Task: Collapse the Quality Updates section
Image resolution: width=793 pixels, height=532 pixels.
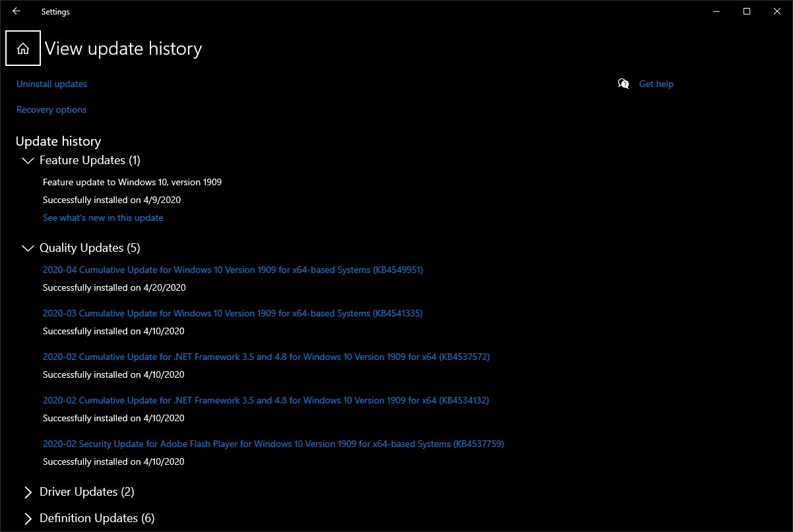Action: pyautogui.click(x=28, y=249)
